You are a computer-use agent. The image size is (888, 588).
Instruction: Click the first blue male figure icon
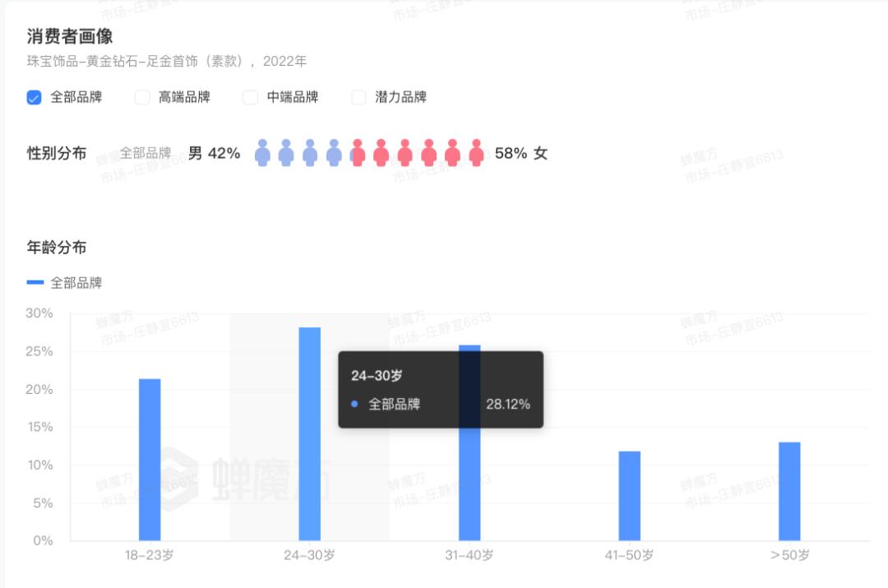[261, 153]
